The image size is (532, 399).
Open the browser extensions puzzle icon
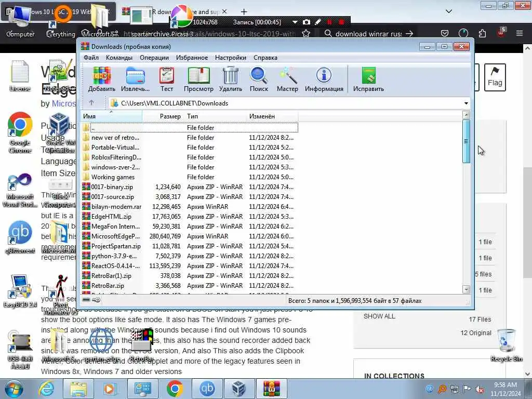coord(482,33)
